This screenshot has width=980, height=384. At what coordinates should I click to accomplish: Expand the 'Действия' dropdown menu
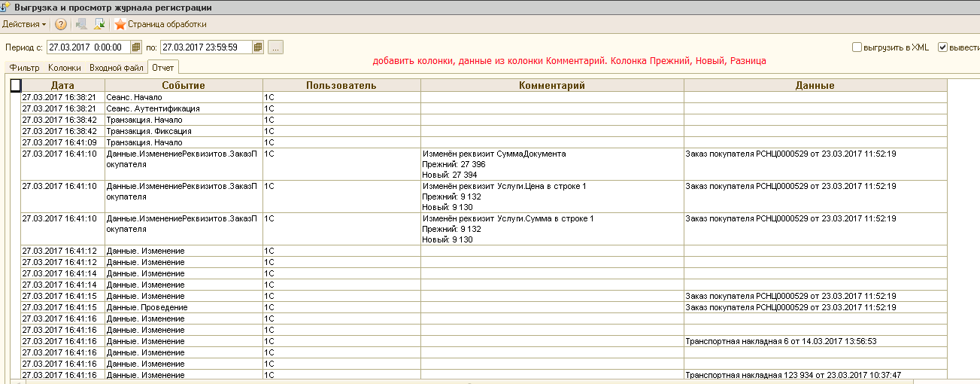pos(24,25)
